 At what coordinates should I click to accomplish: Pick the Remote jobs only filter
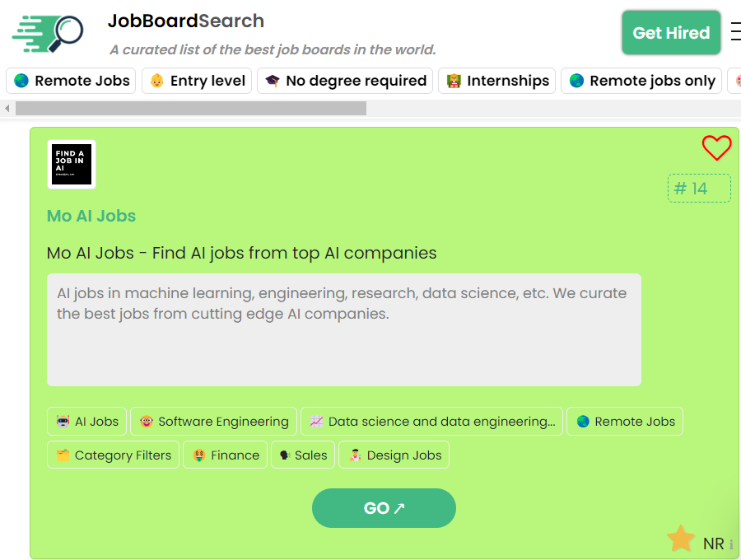(x=641, y=81)
